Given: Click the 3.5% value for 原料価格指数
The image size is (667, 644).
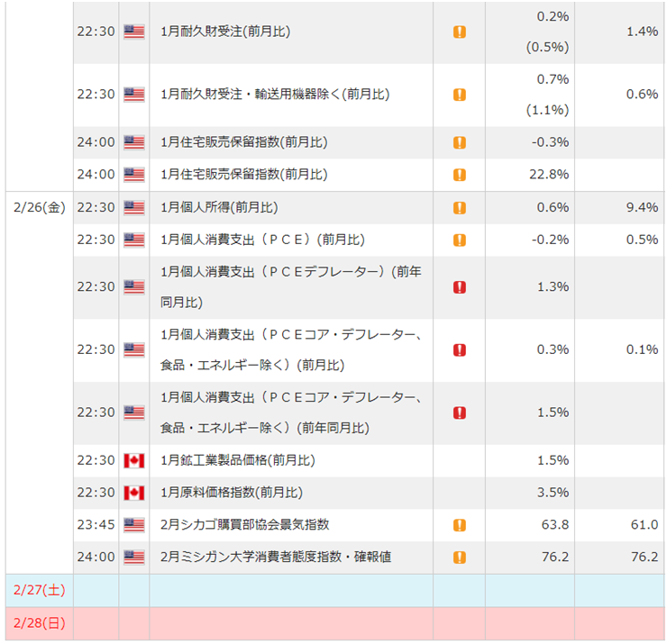Looking at the screenshot, I should pos(553,493).
